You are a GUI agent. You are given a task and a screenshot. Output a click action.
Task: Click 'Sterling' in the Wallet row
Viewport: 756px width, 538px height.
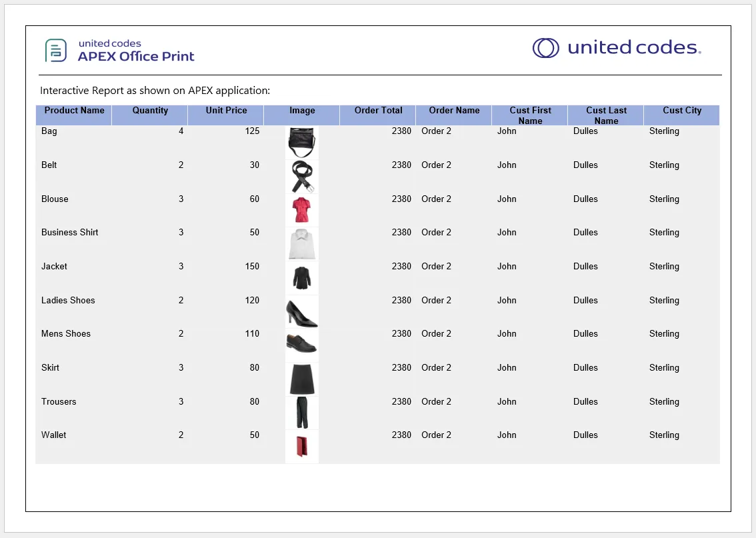[664, 435]
